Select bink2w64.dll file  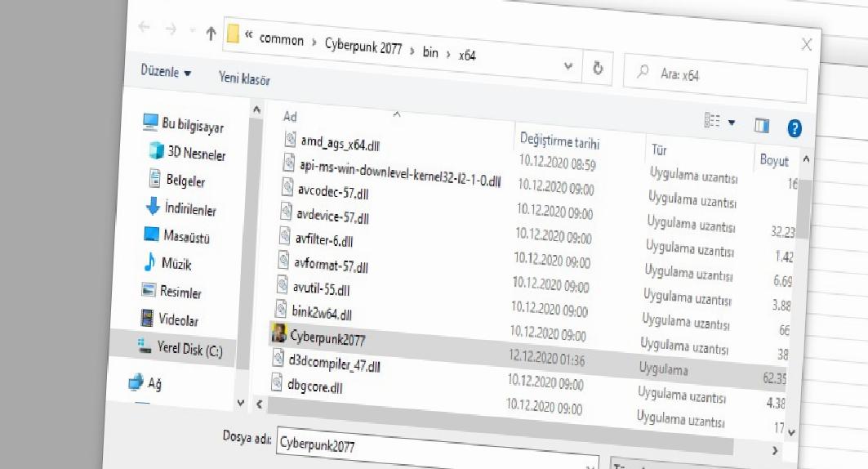(322, 313)
